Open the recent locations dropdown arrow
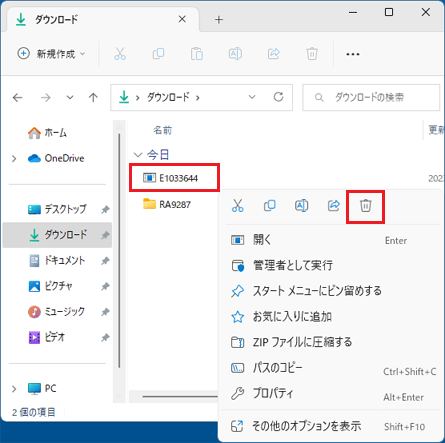The width and height of the screenshot is (445, 443). [70, 98]
